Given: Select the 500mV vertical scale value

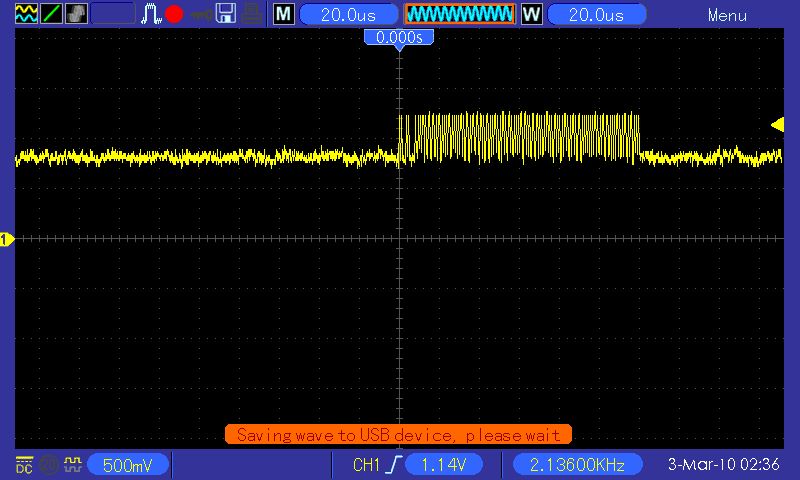Looking at the screenshot, I should (128, 465).
